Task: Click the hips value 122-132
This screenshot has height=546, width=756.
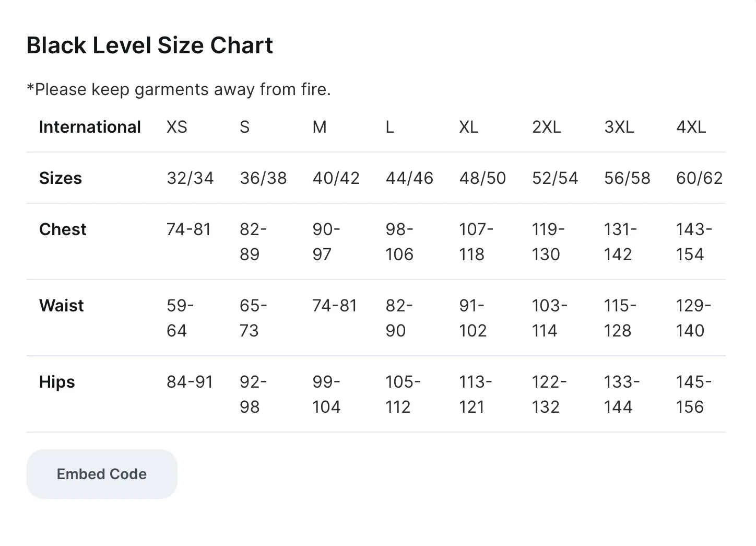Action: click(549, 394)
